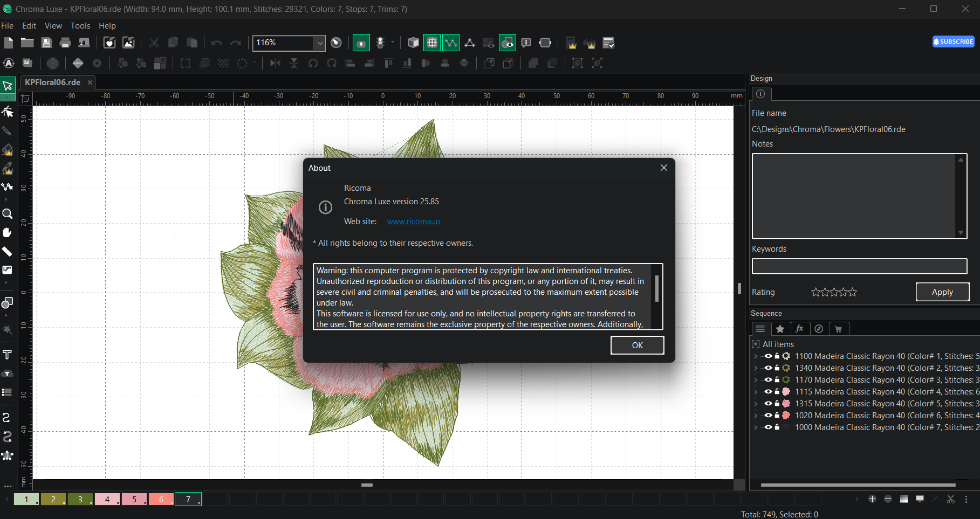Click the crosshair center icon in second toolbar
The image size is (980, 519).
78,63
